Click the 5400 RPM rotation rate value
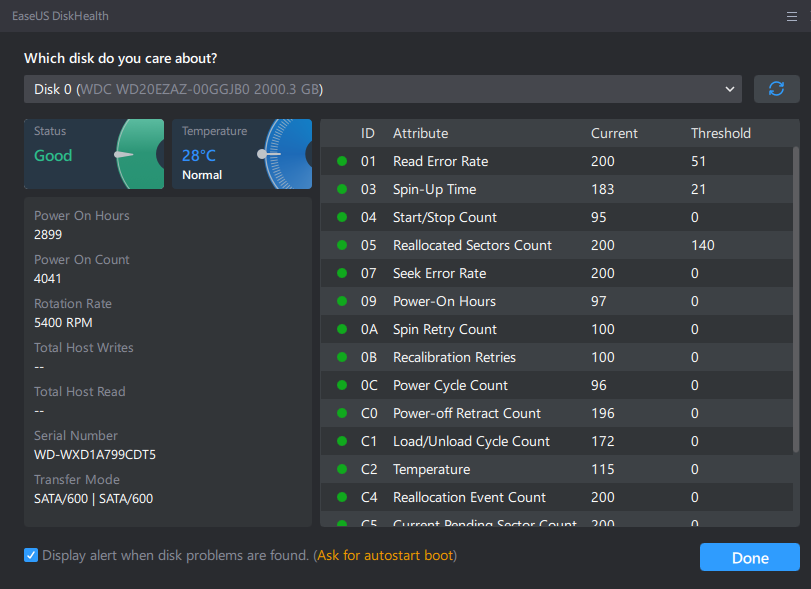Viewport: 811px width, 589px height. pyautogui.click(x=63, y=322)
